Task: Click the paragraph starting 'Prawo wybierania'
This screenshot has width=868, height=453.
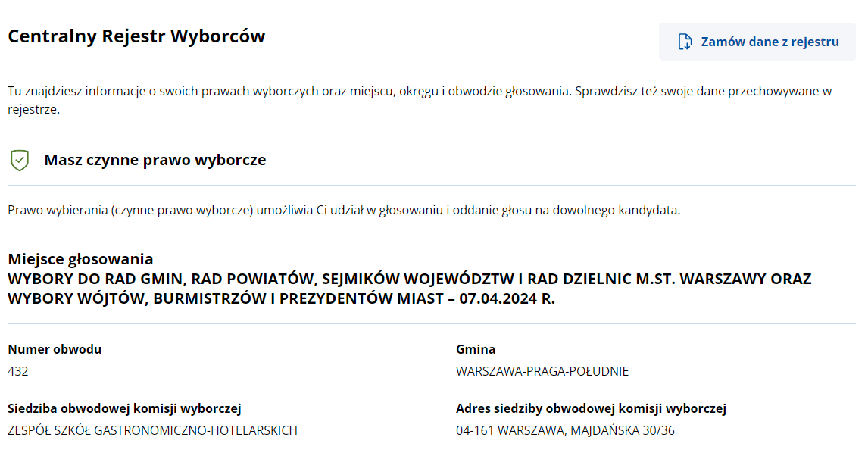Action: 344,211
